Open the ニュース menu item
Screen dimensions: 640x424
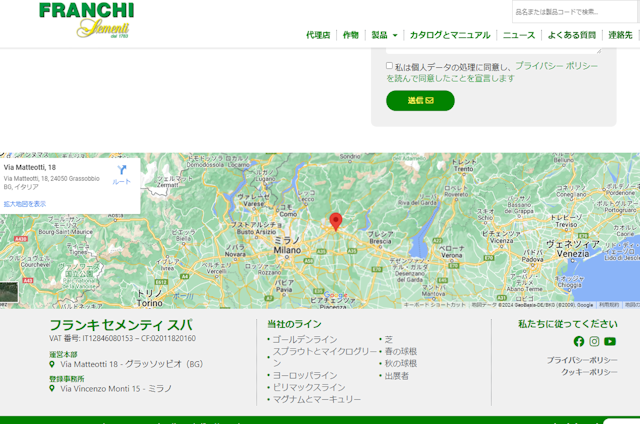point(519,35)
